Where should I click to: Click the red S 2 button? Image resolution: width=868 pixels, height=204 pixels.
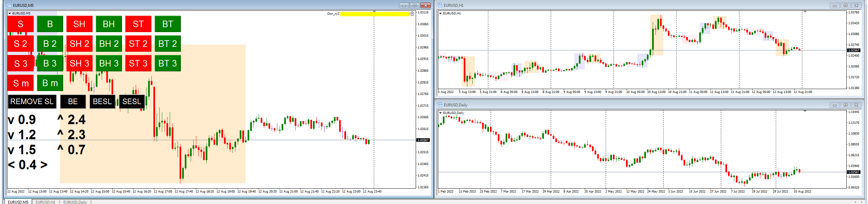tap(21, 44)
